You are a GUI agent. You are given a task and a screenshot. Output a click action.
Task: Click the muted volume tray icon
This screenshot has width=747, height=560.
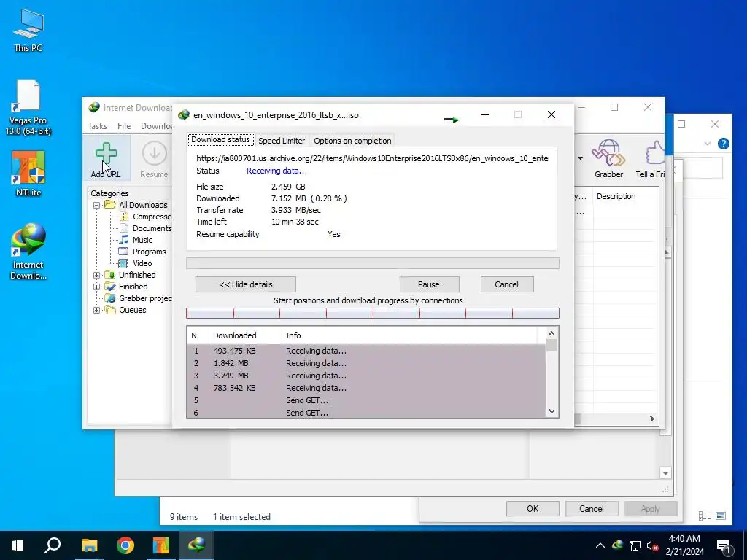pyautogui.click(x=653, y=545)
